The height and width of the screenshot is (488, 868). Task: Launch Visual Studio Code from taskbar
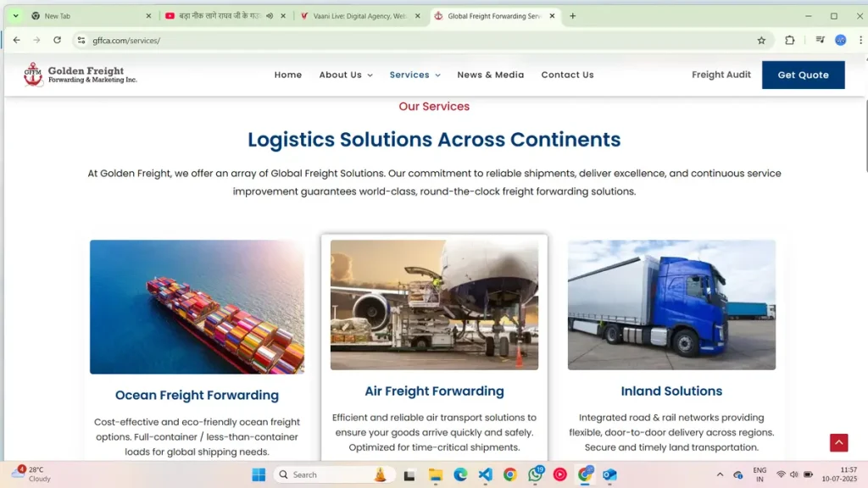tap(485, 474)
